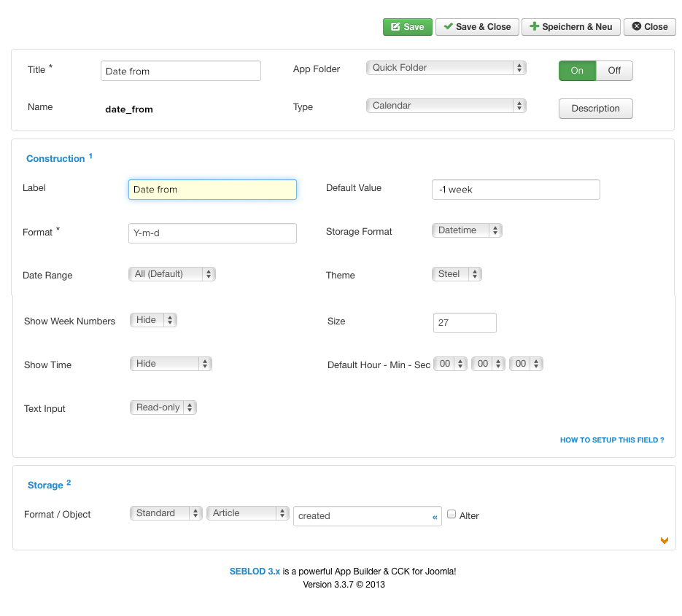The image size is (682, 616).
Task: Open the Text Input dropdown showing Read-only
Action: pyautogui.click(x=163, y=408)
